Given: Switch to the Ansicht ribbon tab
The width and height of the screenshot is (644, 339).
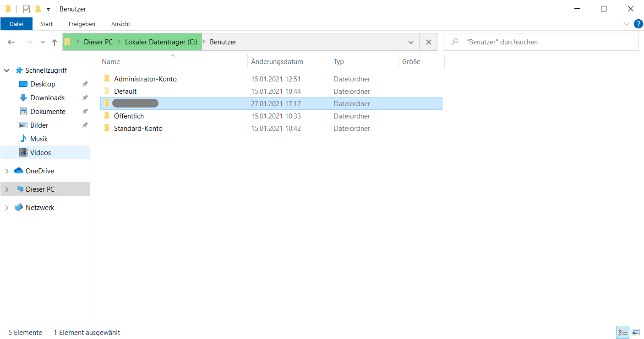Looking at the screenshot, I should pos(121,24).
